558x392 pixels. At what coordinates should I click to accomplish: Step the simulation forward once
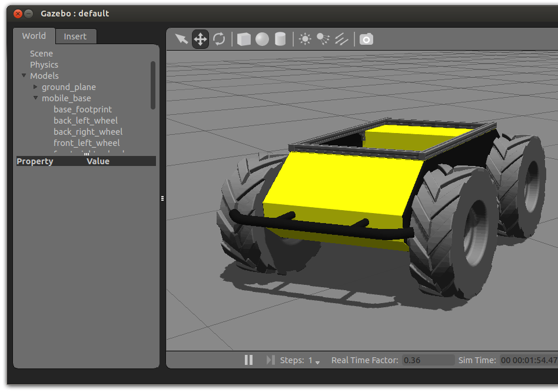270,360
